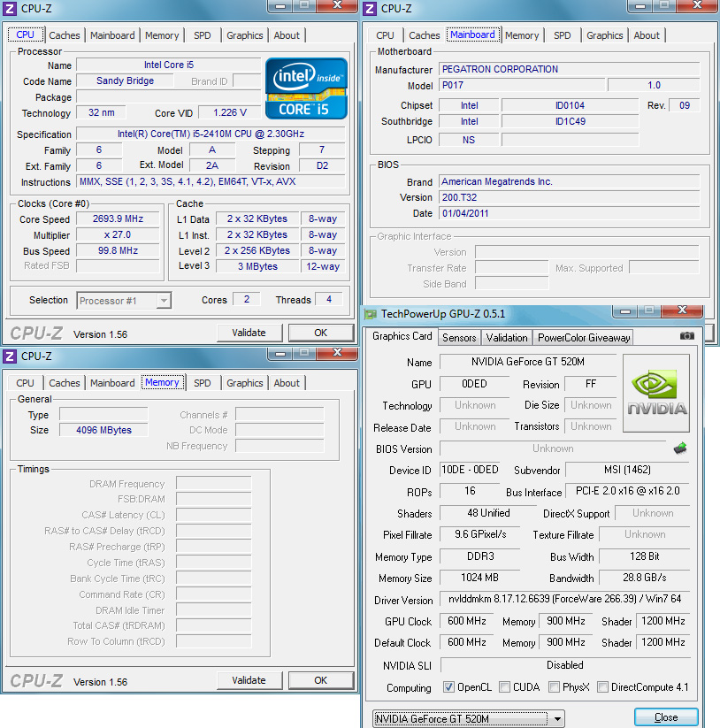Click the camera screenshot icon in GPU-Z

687,337
